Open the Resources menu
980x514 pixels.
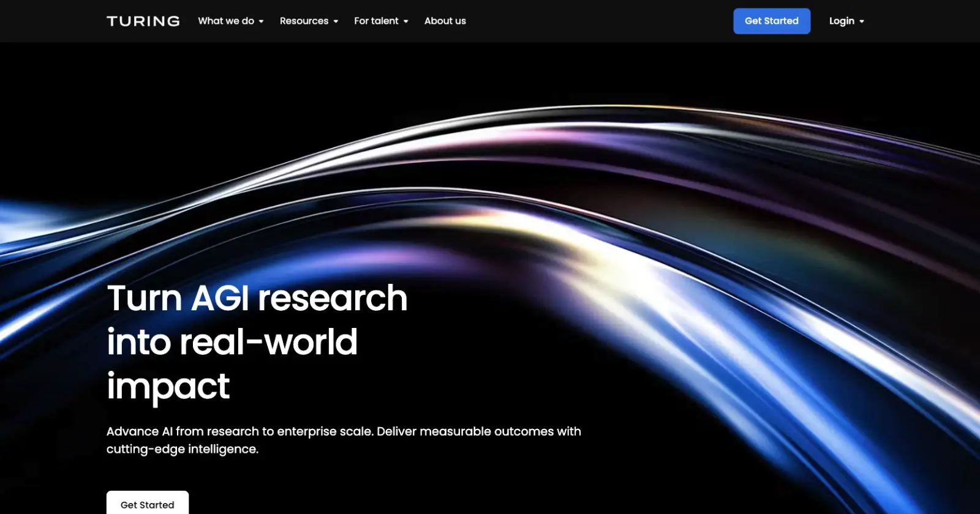click(x=304, y=21)
